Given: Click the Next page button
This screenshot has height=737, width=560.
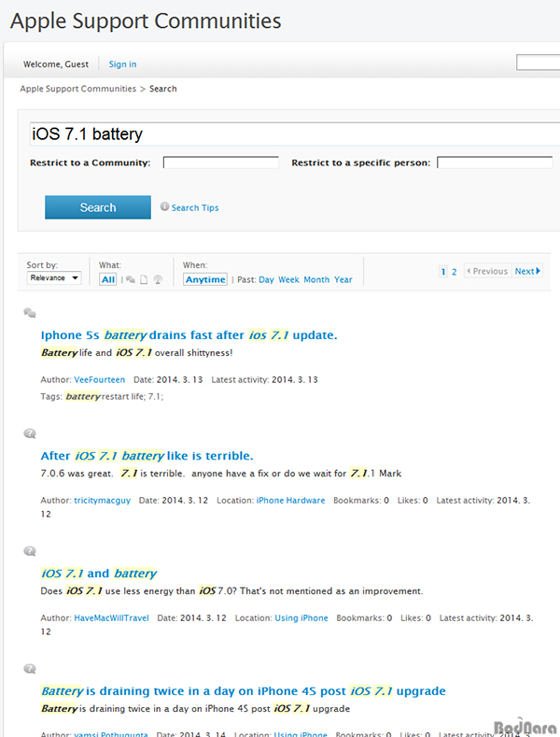Looking at the screenshot, I should coord(527,271).
